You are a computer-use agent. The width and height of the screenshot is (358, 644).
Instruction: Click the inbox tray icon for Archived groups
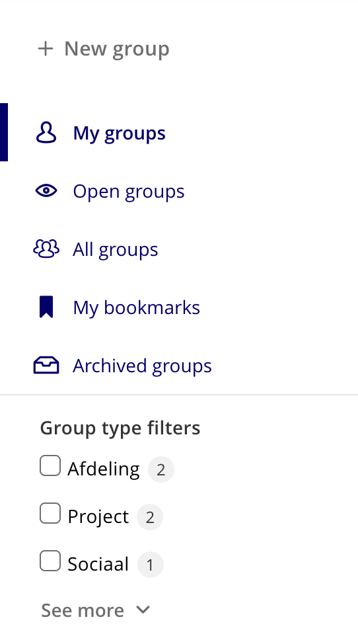[46, 365]
